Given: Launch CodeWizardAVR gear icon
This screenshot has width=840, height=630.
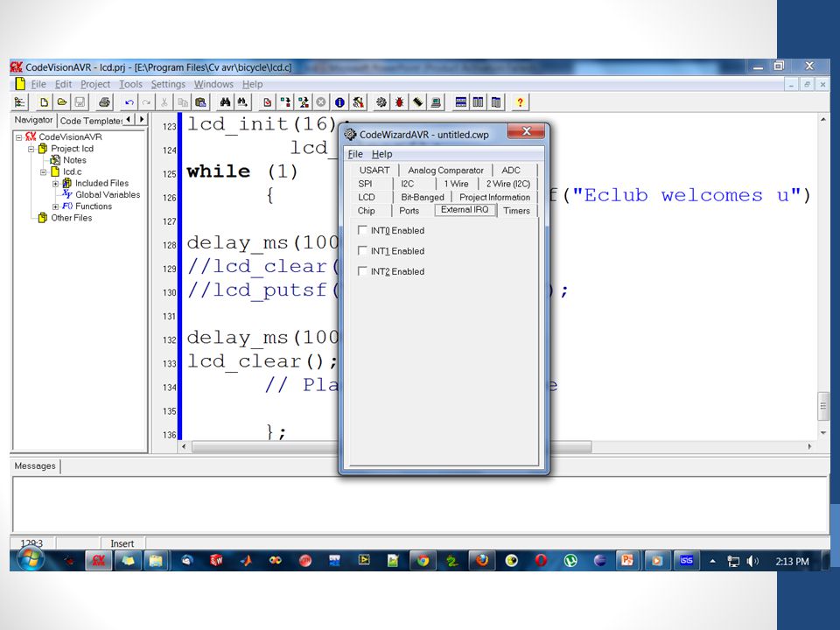Looking at the screenshot, I should pyautogui.click(x=381, y=101).
